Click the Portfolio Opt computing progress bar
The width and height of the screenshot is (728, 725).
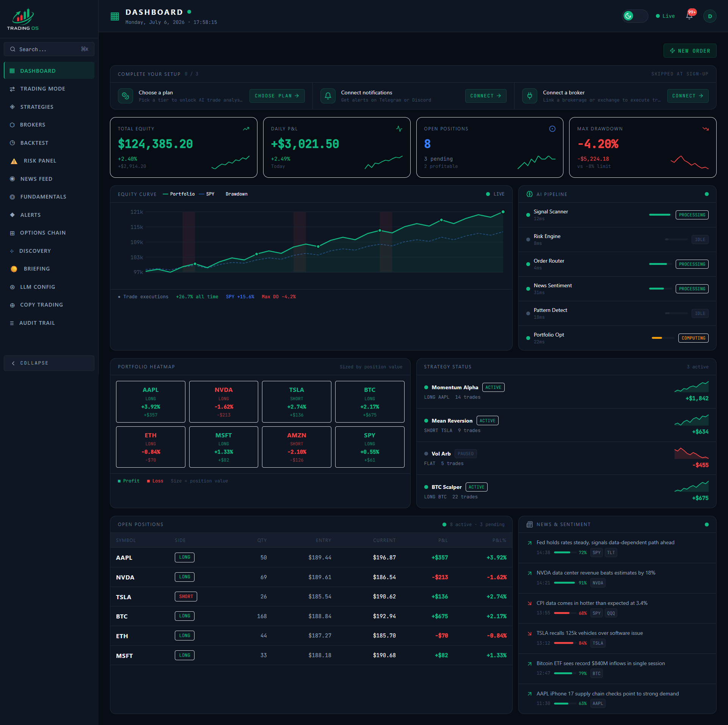click(662, 338)
